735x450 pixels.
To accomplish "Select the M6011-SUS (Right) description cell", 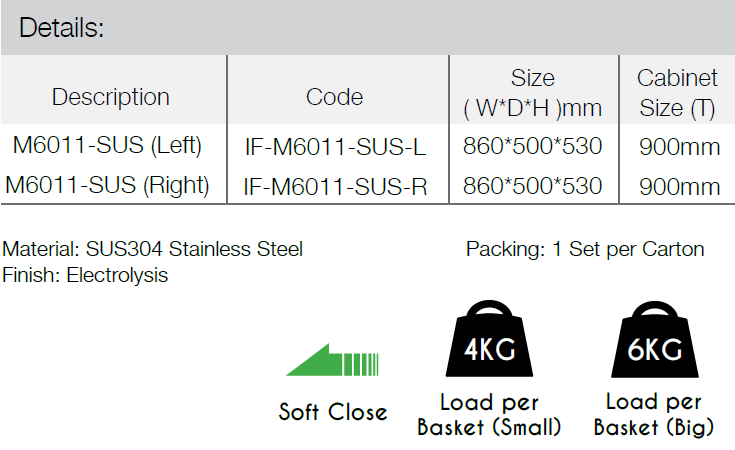I will tap(107, 185).
